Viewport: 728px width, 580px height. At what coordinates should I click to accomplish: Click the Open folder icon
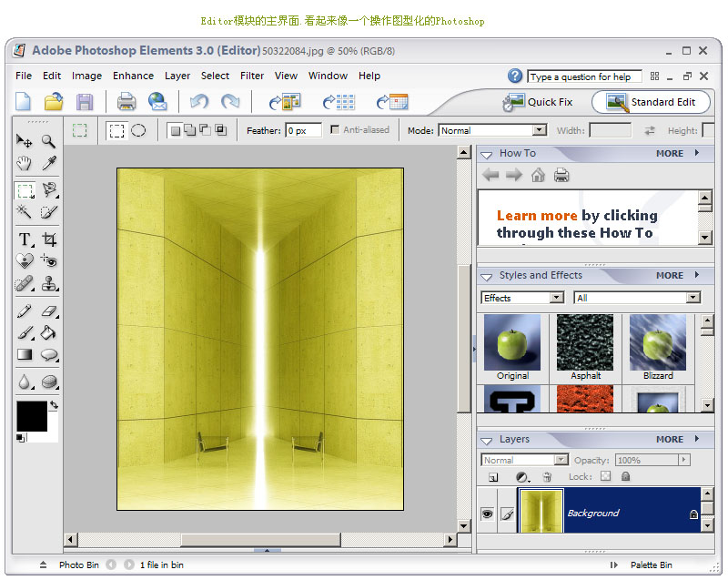(x=54, y=101)
